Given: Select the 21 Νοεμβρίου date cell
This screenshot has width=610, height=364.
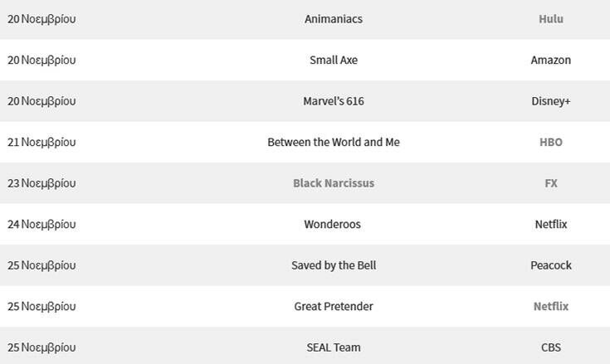Looking at the screenshot, I should [41, 143].
